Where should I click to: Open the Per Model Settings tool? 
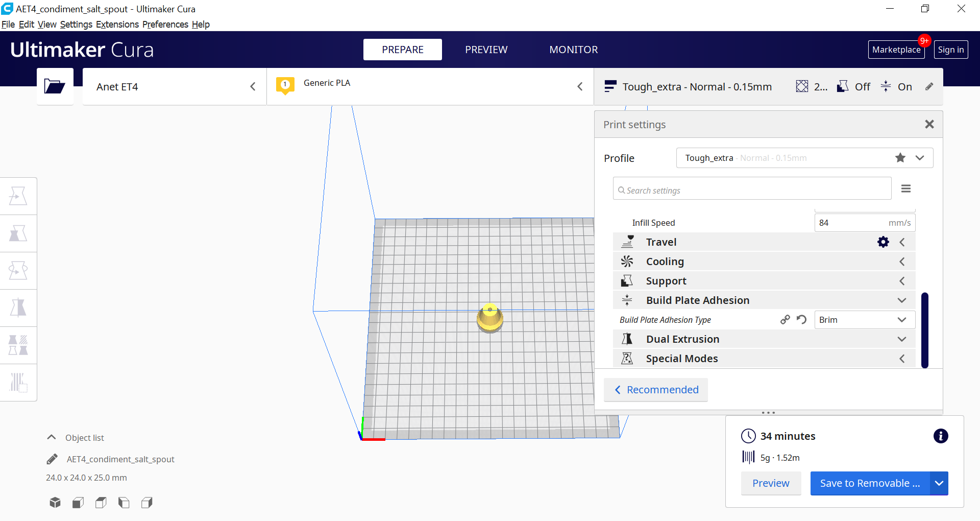[18, 345]
